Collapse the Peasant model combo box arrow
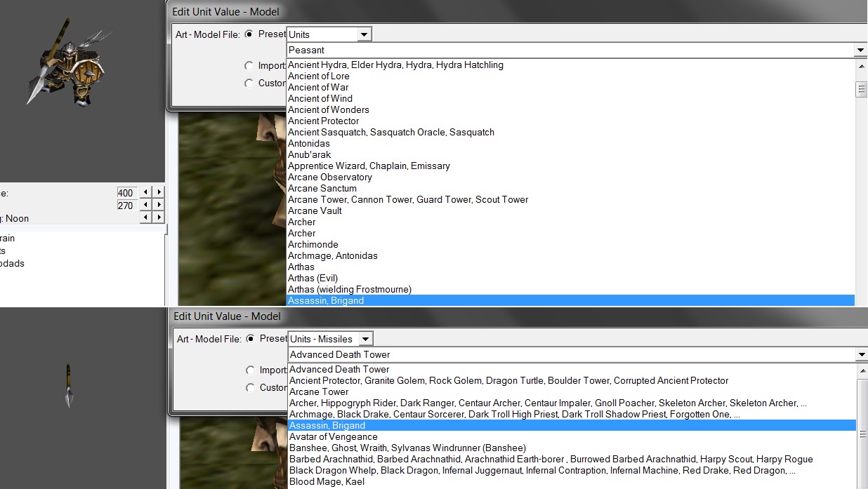868x489 pixels. coord(860,50)
